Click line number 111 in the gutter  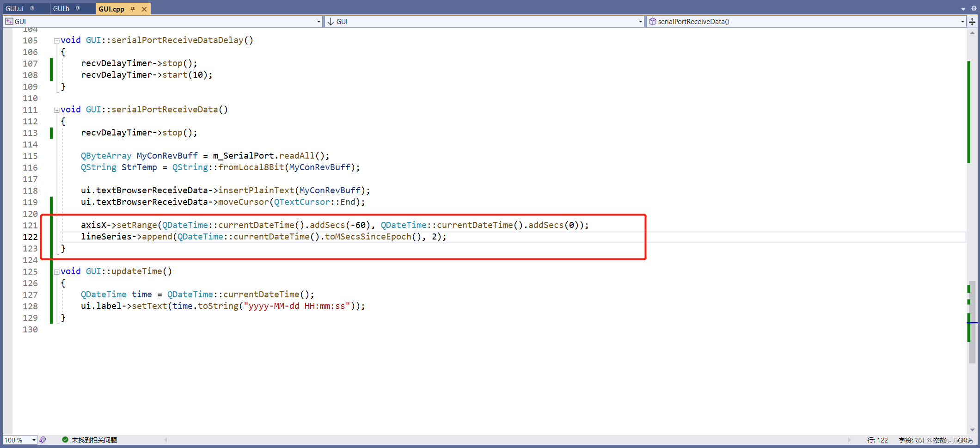point(30,110)
